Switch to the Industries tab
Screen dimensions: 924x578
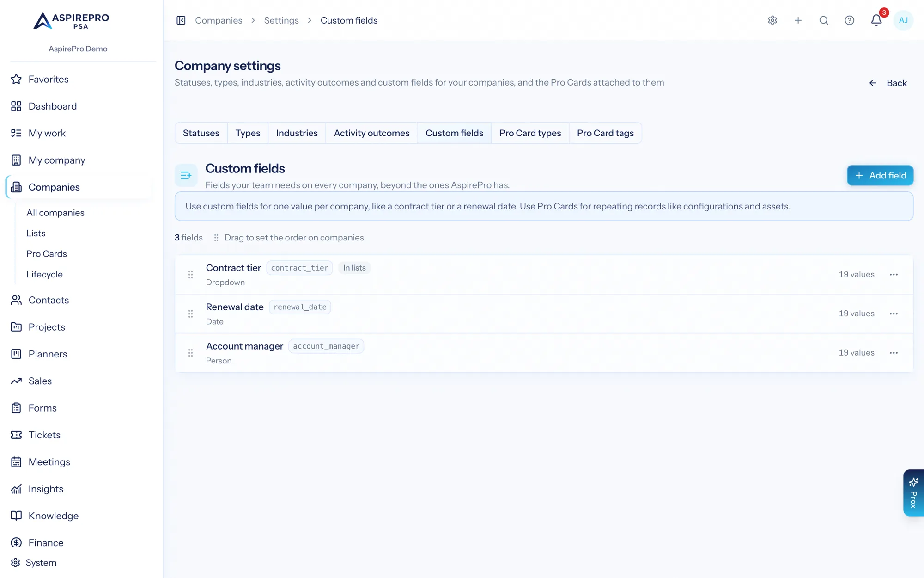pos(297,133)
